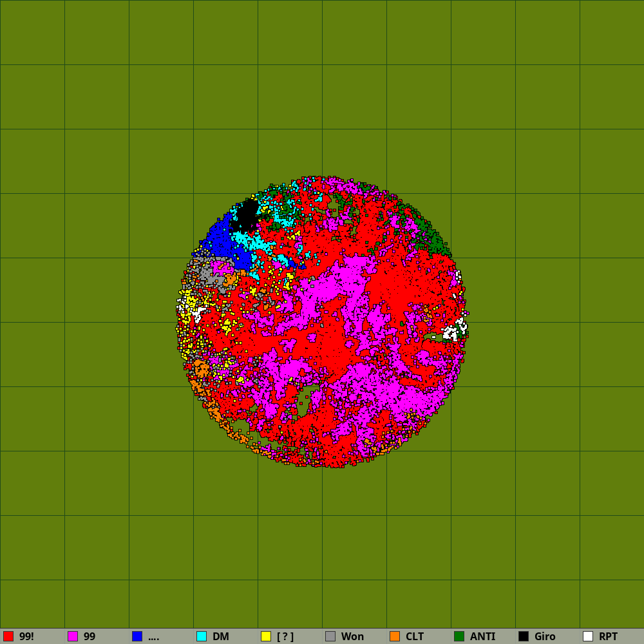This screenshot has height=644, width=644.
Task: Click the magenta 99 legend swatch
Action: pos(73,636)
